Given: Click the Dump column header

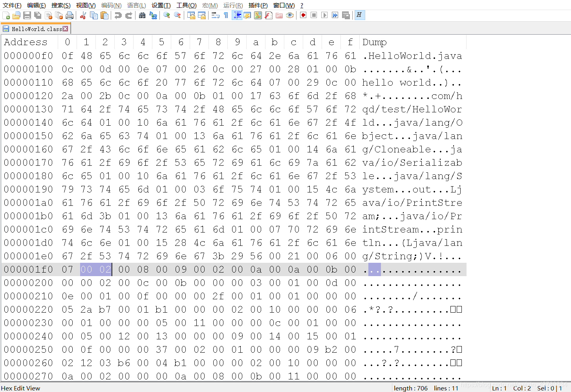Looking at the screenshot, I should tap(375, 42).
